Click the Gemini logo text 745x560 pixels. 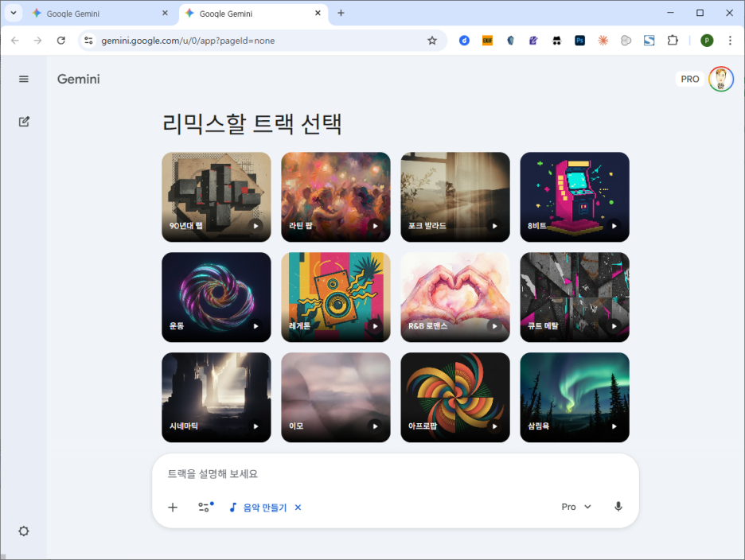click(x=78, y=79)
